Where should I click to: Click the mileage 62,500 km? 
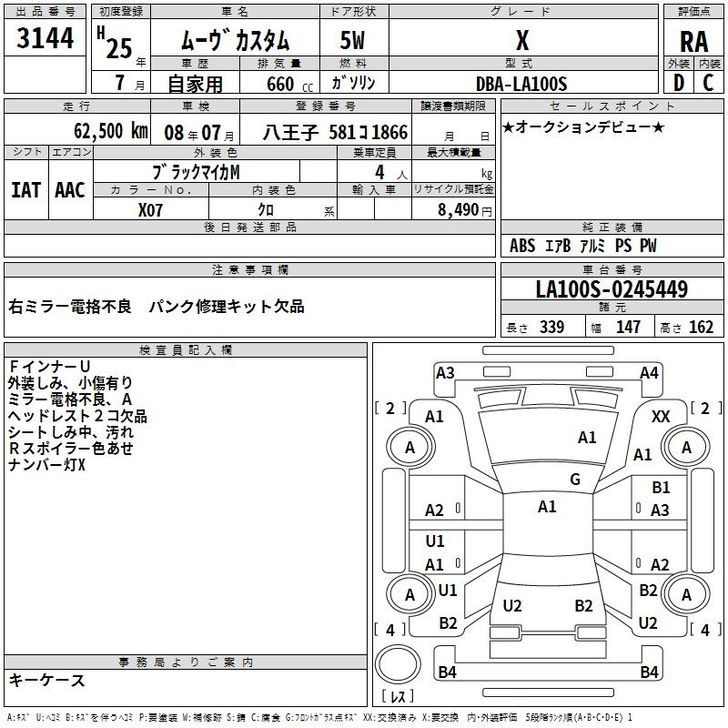(x=110, y=131)
